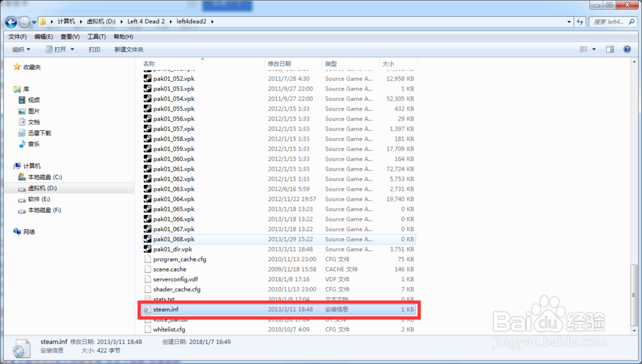
Task: Select 虚拟机 (D:) drive in sidebar
Action: tap(38, 188)
